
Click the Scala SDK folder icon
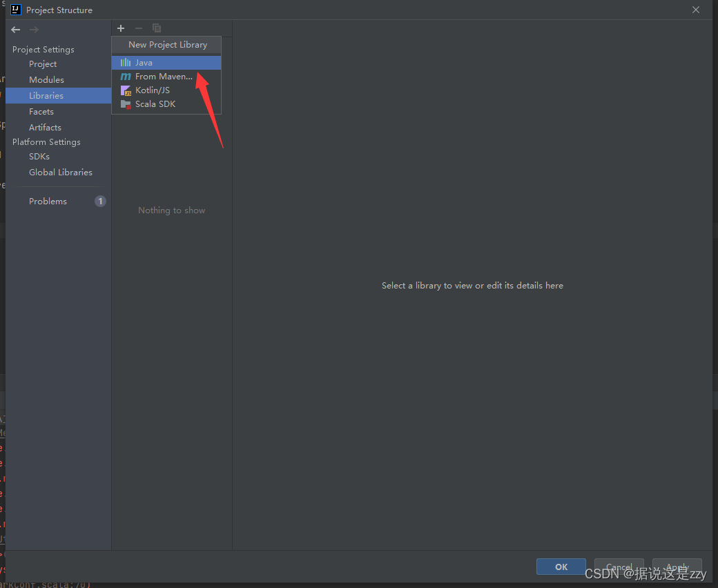[126, 104]
